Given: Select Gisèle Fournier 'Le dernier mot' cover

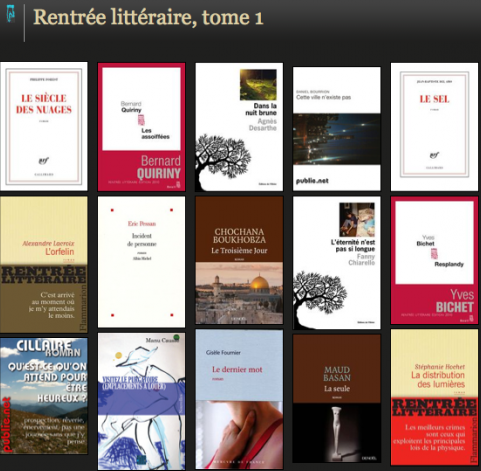Looking at the screenshot, I should click(x=239, y=399).
